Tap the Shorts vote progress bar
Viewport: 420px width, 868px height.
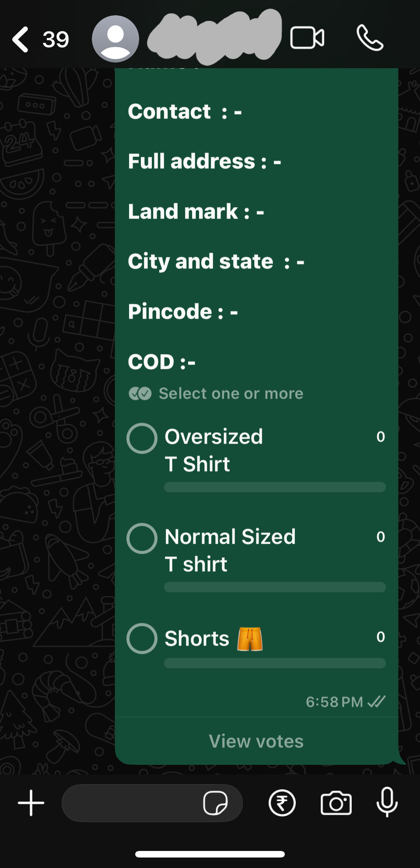point(275,663)
